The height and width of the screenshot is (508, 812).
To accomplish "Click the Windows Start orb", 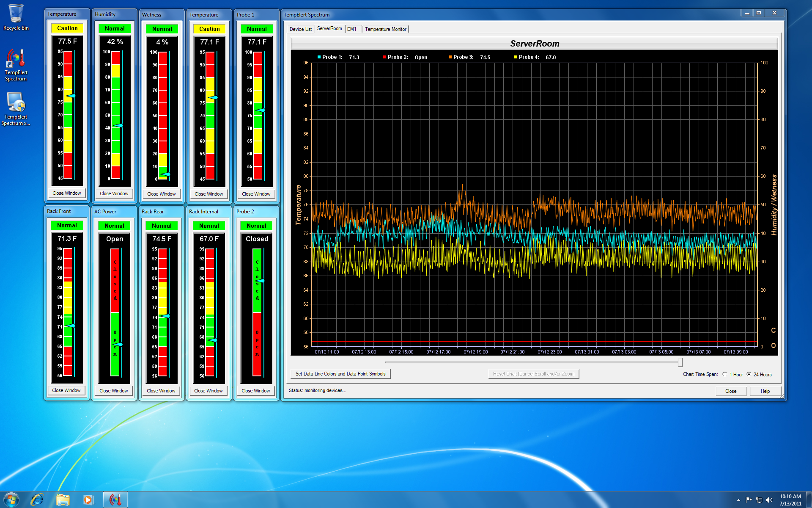I will [11, 500].
